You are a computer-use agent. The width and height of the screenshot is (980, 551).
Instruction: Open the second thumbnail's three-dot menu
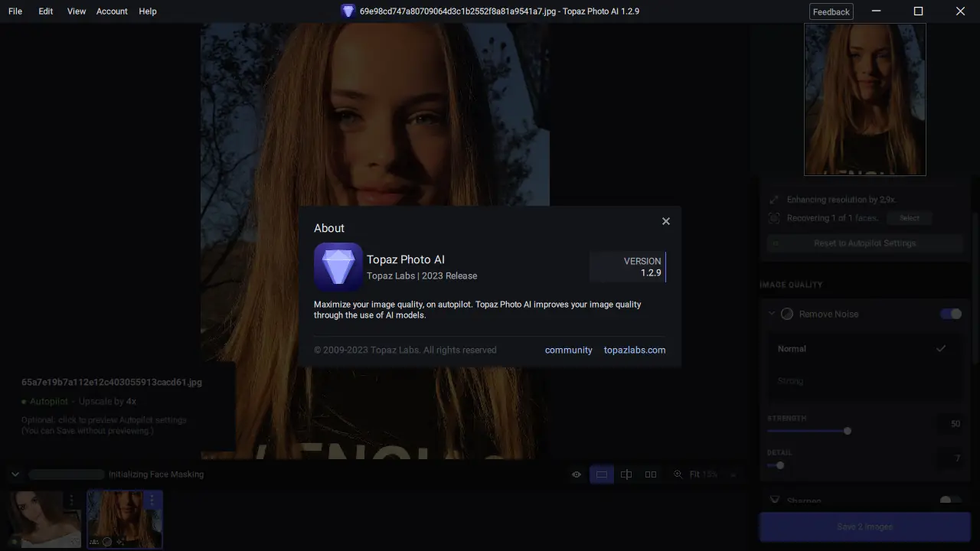[x=152, y=500]
